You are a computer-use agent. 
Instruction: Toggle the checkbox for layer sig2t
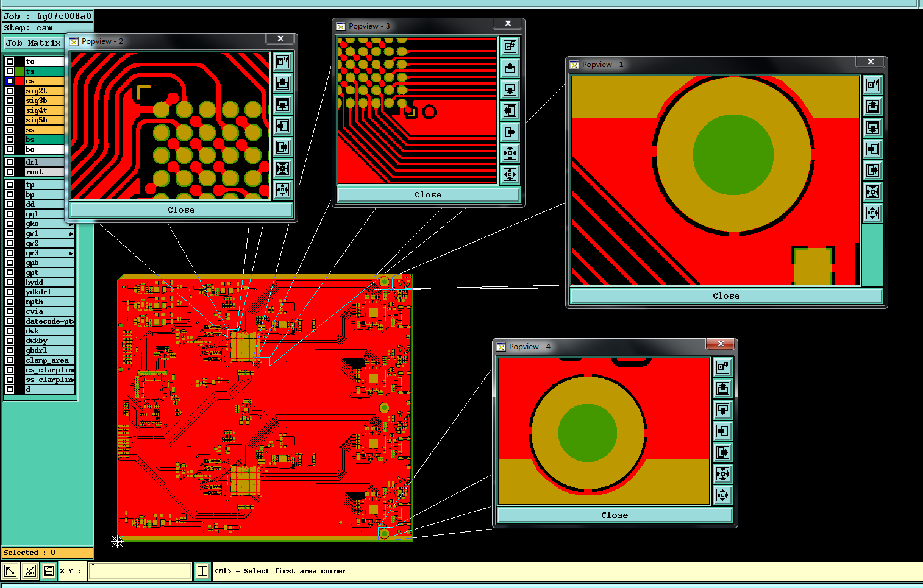10,91
